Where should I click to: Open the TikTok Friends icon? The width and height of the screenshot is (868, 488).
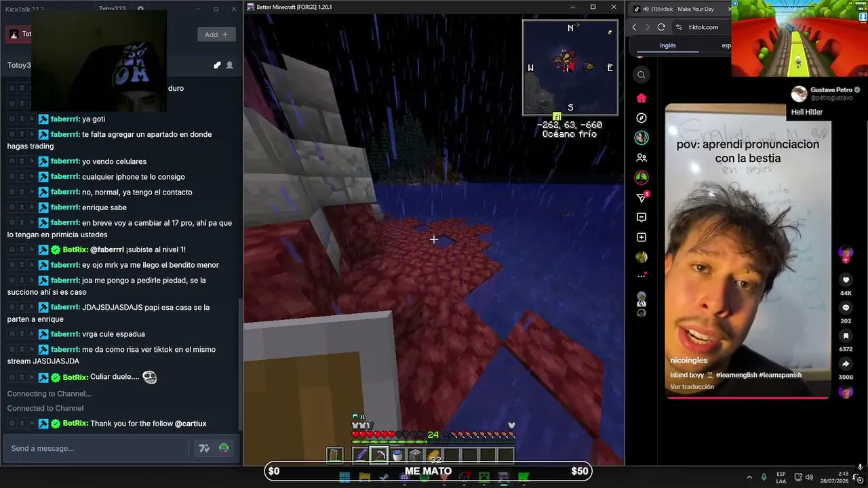coord(642,158)
